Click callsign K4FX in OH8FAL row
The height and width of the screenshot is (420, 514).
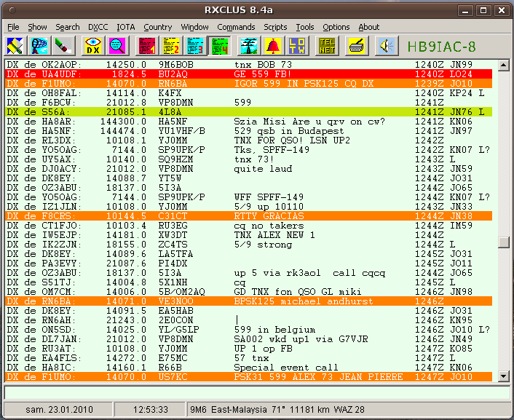[x=170, y=93]
